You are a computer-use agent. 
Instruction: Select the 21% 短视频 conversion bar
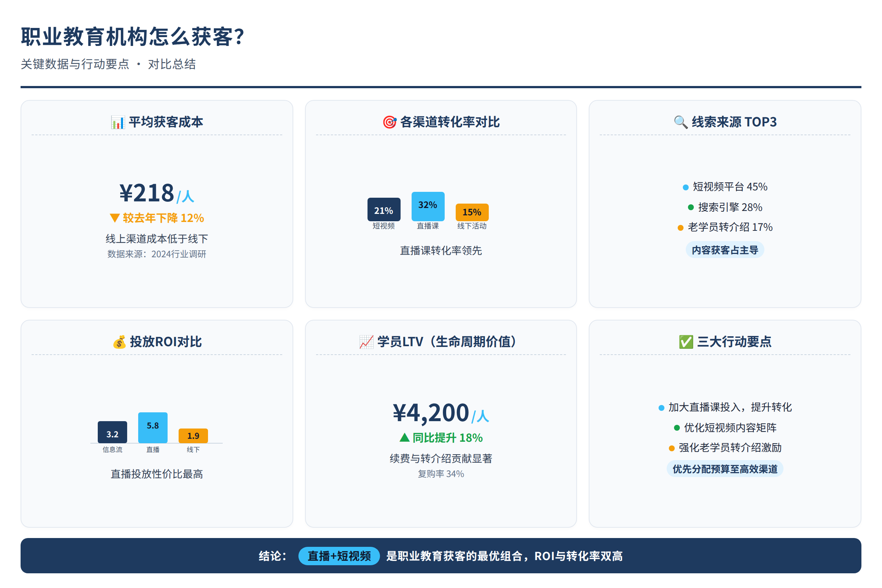point(384,209)
